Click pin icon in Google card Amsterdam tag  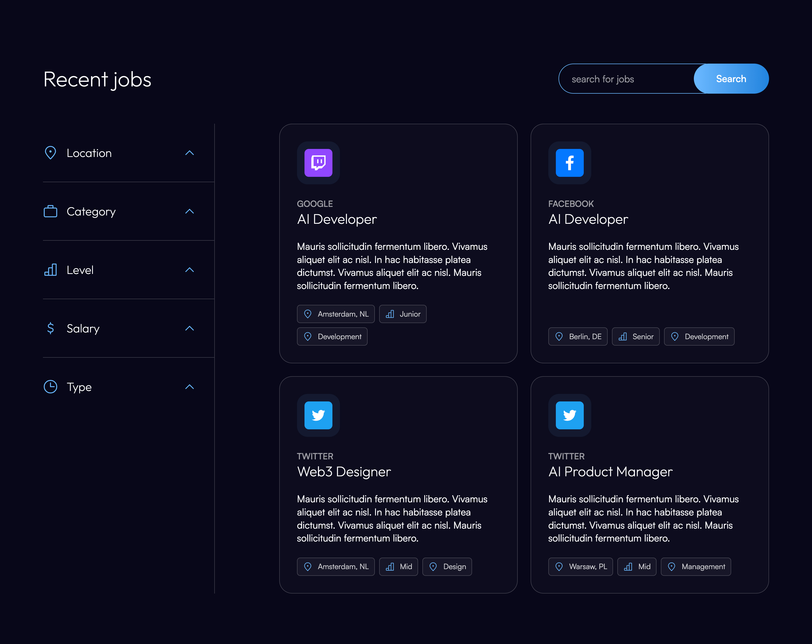coord(308,314)
